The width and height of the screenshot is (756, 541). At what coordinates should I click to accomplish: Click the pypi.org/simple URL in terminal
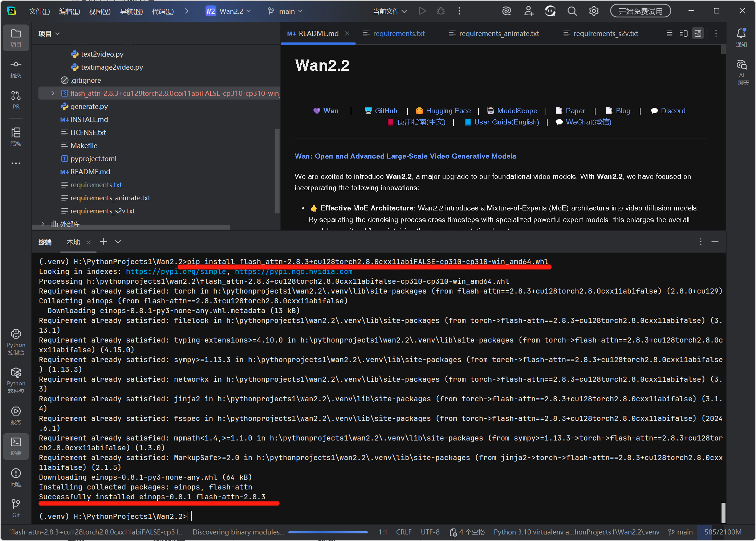[176, 271]
